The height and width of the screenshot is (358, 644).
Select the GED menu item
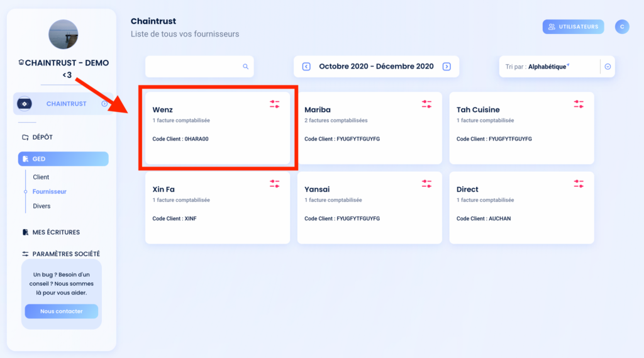click(x=64, y=159)
